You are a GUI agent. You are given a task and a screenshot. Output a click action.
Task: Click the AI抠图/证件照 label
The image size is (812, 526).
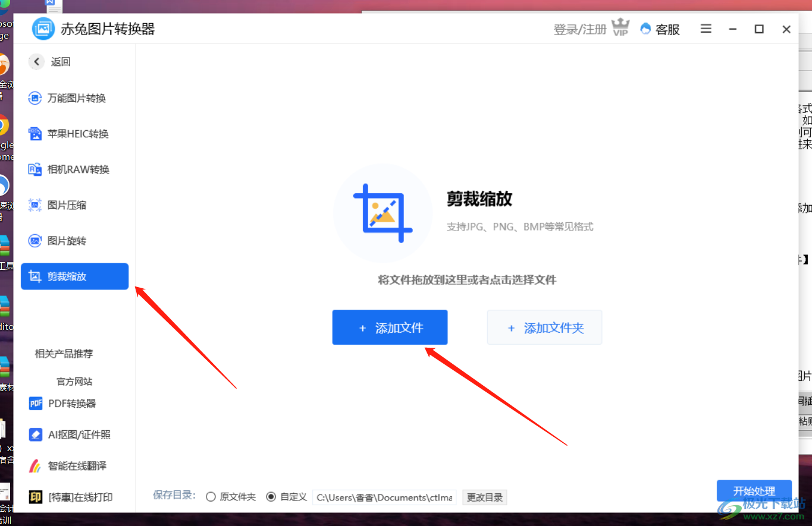(79, 434)
